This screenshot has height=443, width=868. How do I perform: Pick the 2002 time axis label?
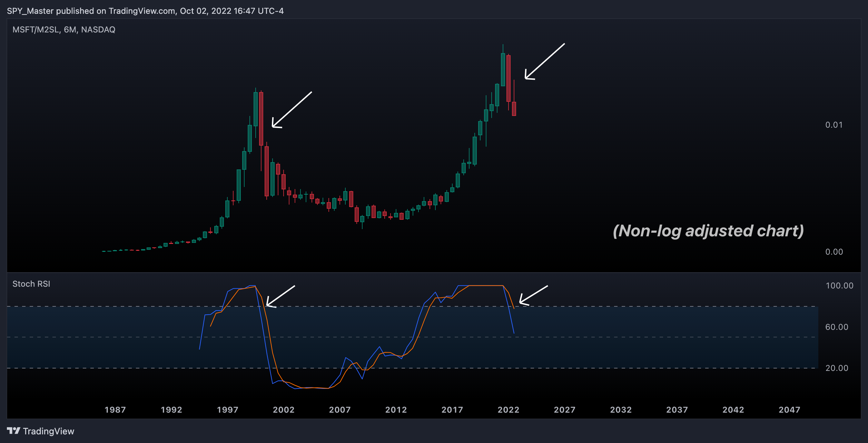point(284,410)
